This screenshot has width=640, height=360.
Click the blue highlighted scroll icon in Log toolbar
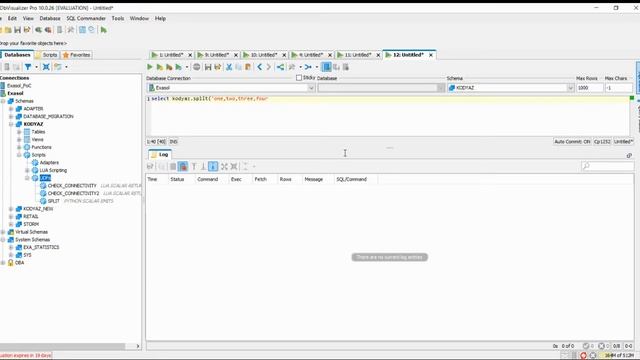(x=213, y=166)
